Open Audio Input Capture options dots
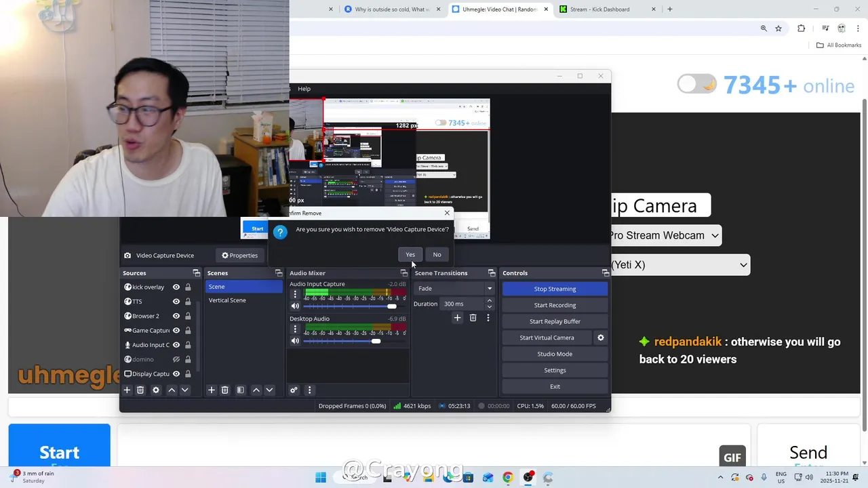Viewport: 868px width, 488px height. [x=295, y=294]
